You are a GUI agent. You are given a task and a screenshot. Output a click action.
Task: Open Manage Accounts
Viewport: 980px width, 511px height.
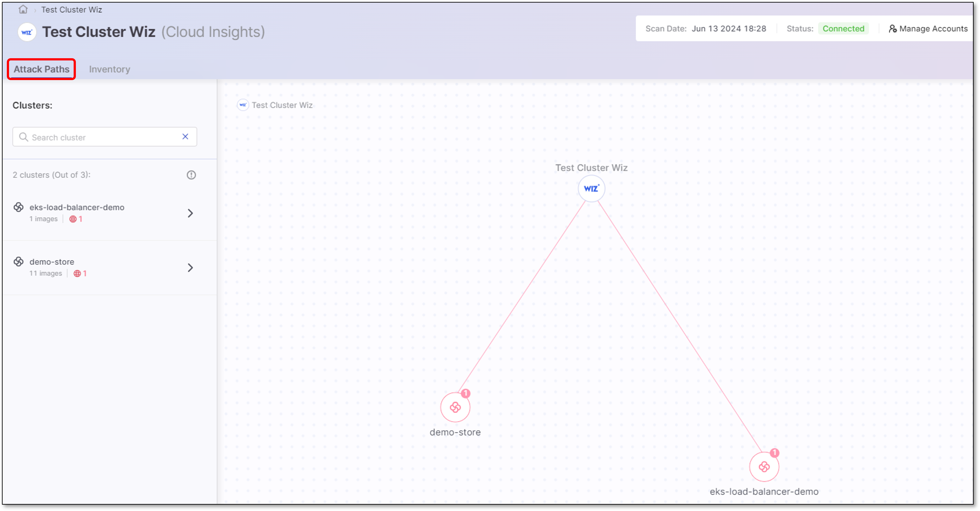click(x=928, y=28)
